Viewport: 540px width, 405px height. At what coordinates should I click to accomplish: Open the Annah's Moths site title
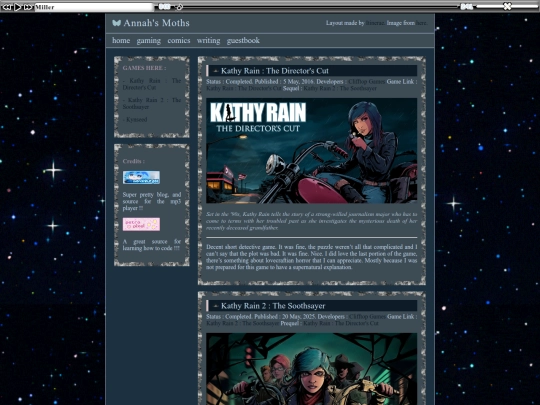point(156,23)
